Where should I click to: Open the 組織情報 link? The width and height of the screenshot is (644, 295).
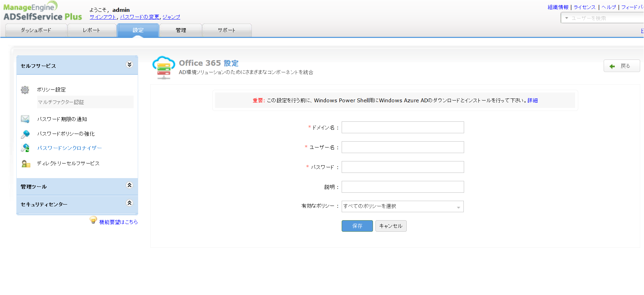click(x=558, y=7)
